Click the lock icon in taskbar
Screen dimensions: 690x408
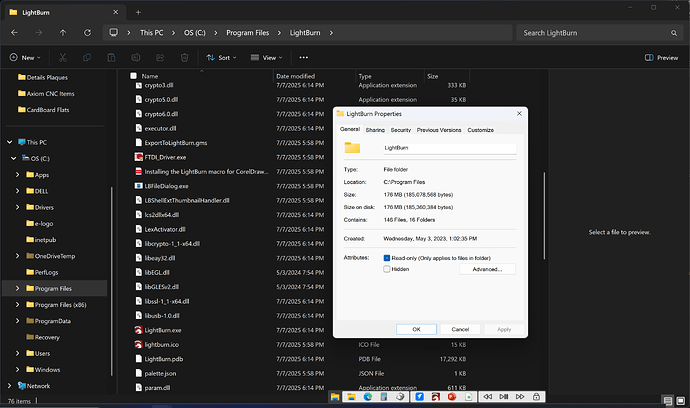pos(536,397)
